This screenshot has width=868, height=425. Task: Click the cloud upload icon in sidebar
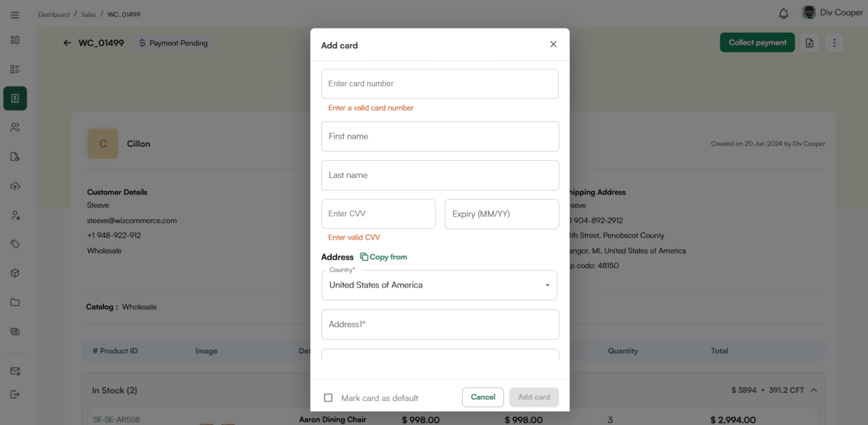click(15, 186)
